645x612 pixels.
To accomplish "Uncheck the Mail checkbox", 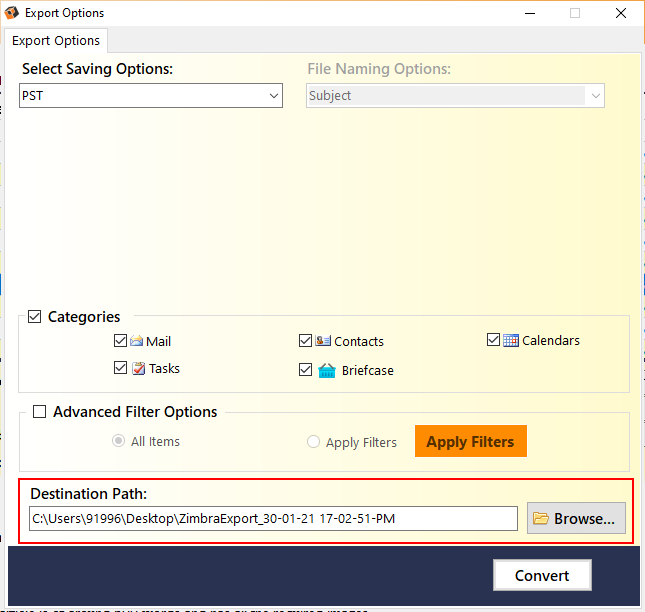I will coord(120,341).
